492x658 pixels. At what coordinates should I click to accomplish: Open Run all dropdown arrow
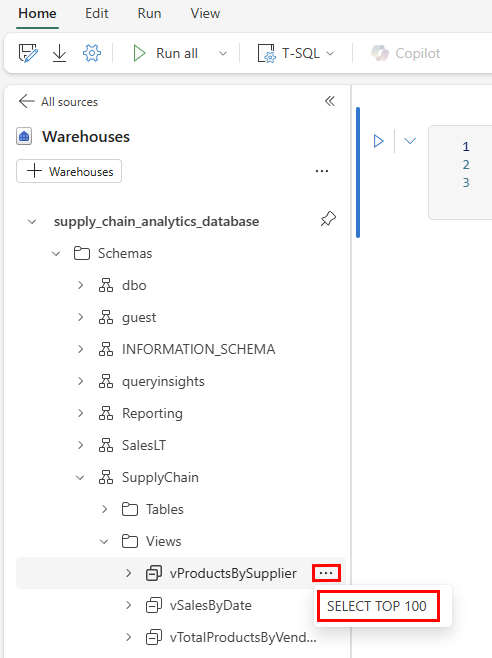coord(223,54)
